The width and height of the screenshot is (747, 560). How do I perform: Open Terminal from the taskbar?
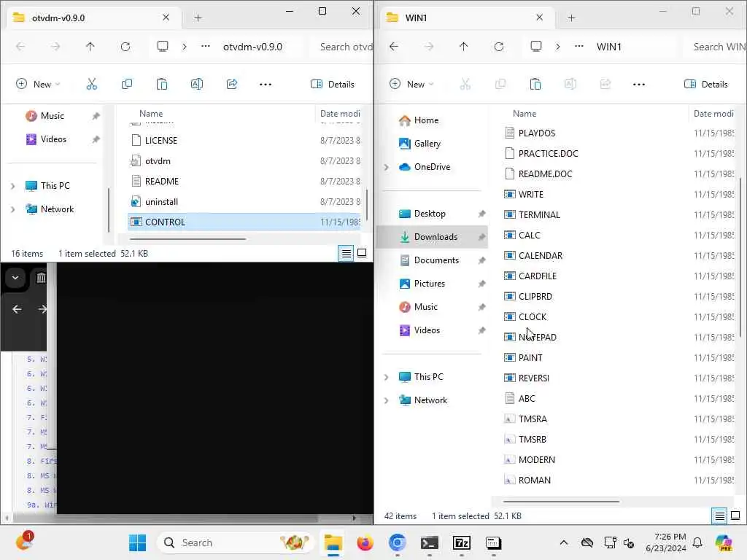click(x=429, y=542)
